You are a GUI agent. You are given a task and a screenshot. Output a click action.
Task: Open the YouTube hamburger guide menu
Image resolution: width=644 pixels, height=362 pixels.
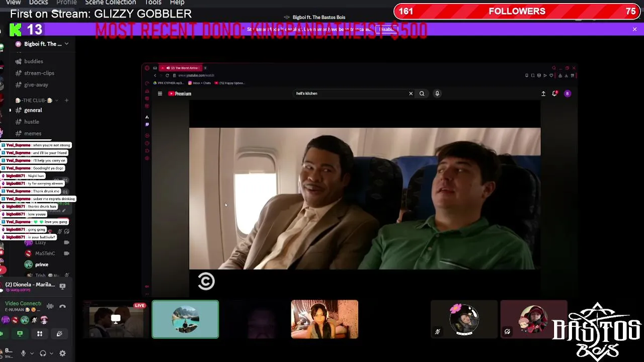click(x=160, y=94)
